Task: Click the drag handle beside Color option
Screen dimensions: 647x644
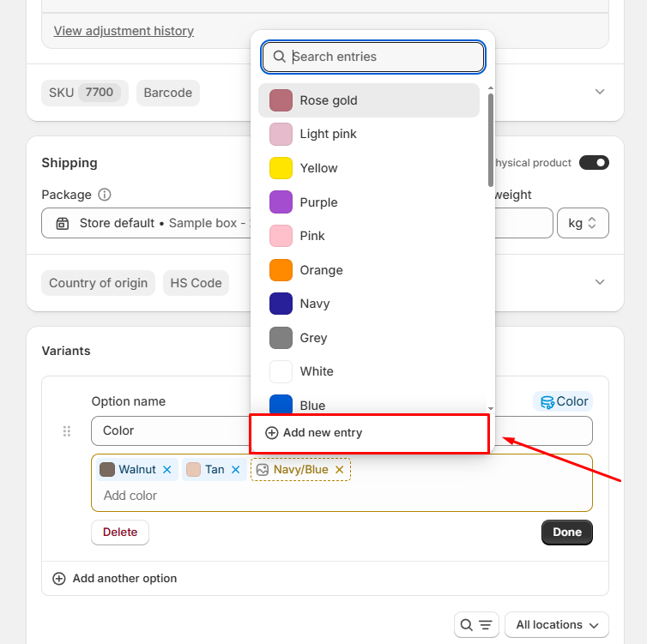Action: (67, 431)
